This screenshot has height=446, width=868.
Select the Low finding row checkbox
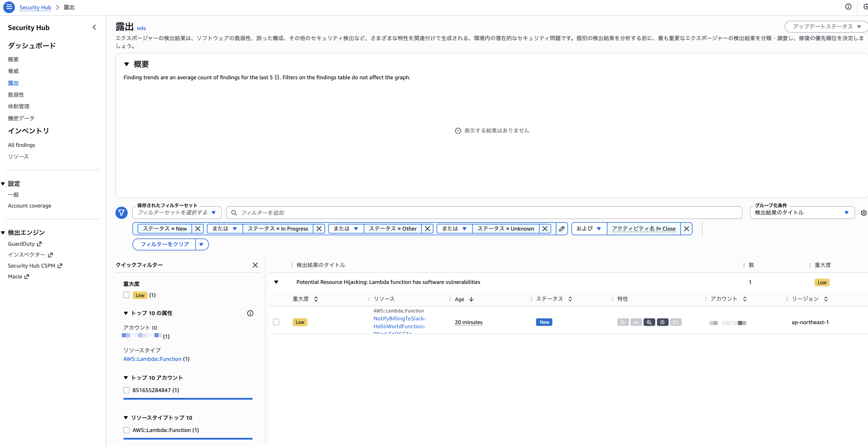click(x=276, y=322)
